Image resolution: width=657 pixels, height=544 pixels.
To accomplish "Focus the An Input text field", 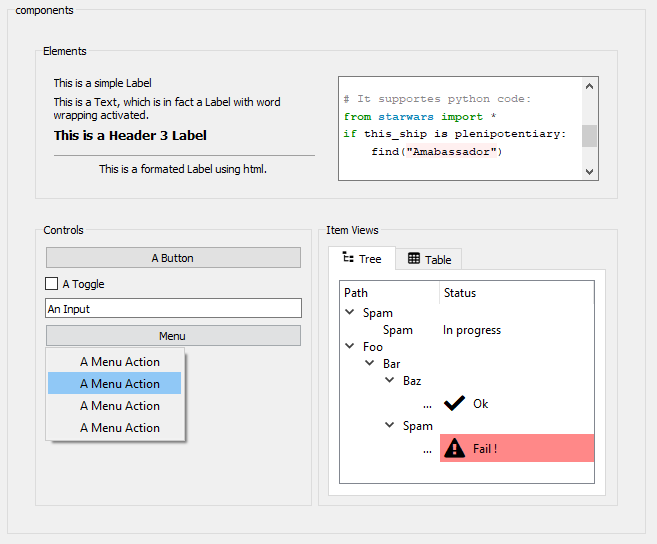I will coord(173,309).
